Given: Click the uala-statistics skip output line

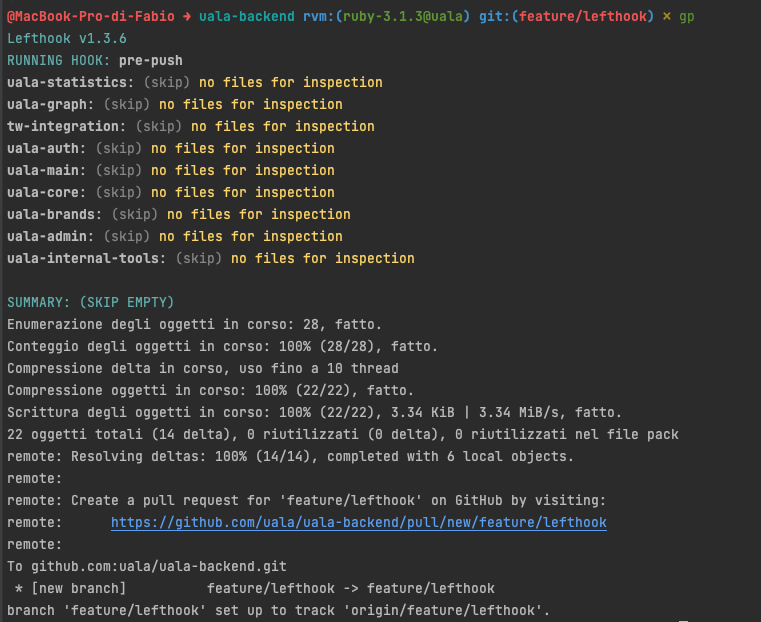Looking at the screenshot, I should coord(195,82).
